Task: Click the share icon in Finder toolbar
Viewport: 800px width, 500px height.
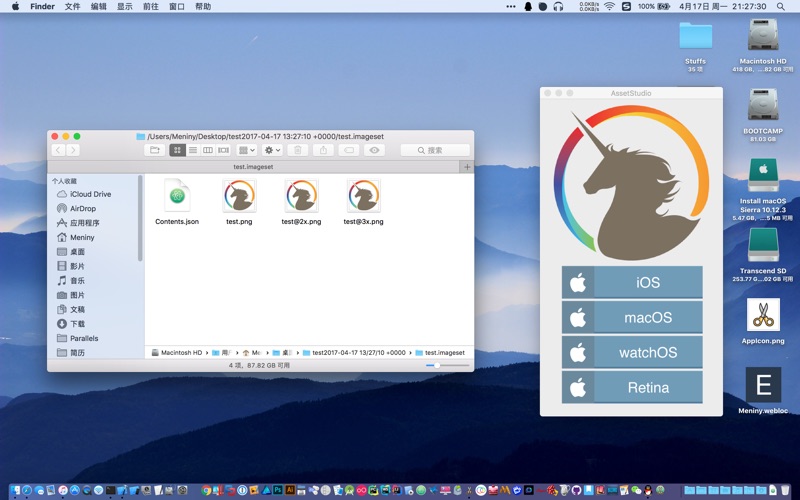Action: [323, 150]
